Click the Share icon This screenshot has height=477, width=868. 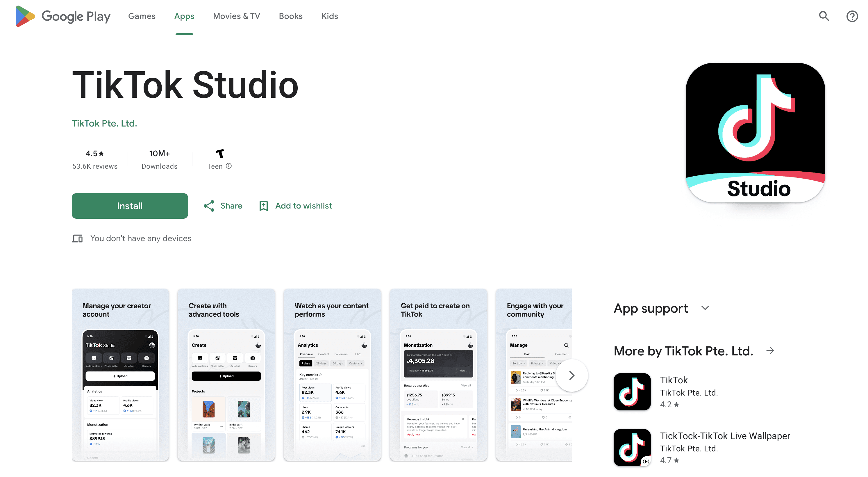(209, 206)
